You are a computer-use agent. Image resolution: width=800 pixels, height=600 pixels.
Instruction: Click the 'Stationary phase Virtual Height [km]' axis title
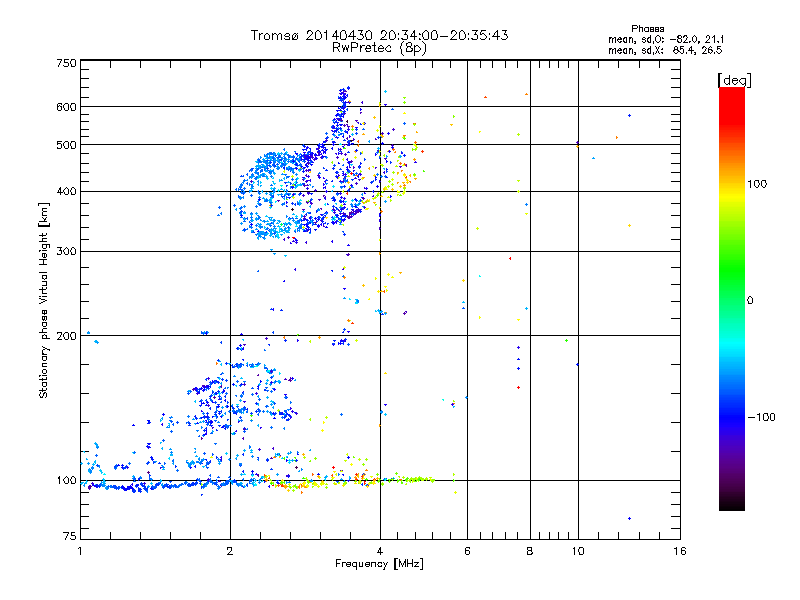pos(44,300)
